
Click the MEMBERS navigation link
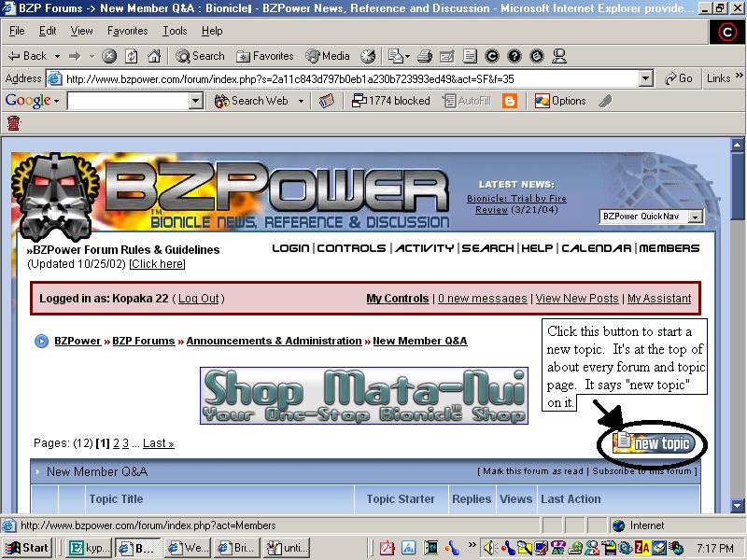(x=669, y=248)
